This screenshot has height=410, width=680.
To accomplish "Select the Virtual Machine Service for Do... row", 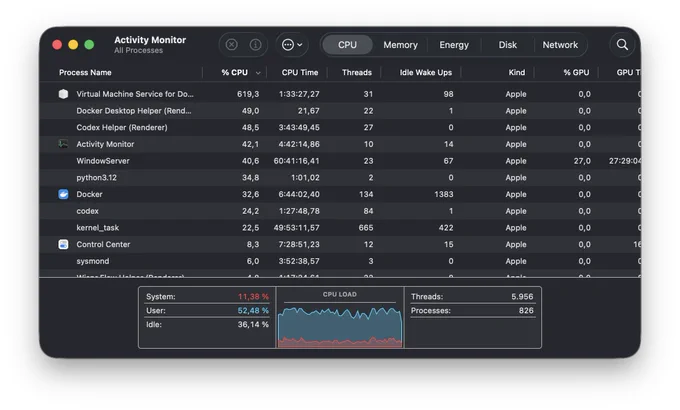I will pos(340,94).
